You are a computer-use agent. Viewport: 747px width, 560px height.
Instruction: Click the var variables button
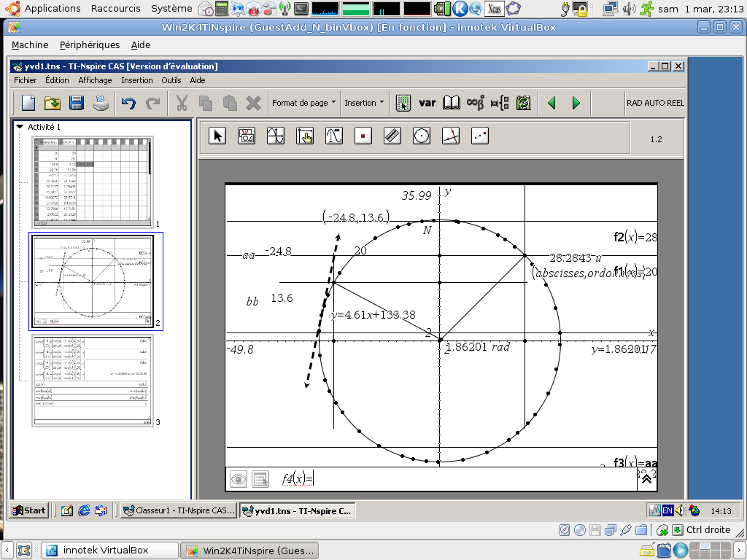pyautogui.click(x=427, y=103)
